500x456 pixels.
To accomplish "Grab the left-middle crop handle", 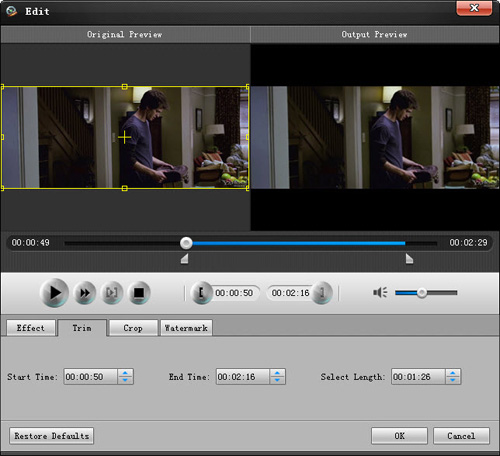I will point(2,137).
